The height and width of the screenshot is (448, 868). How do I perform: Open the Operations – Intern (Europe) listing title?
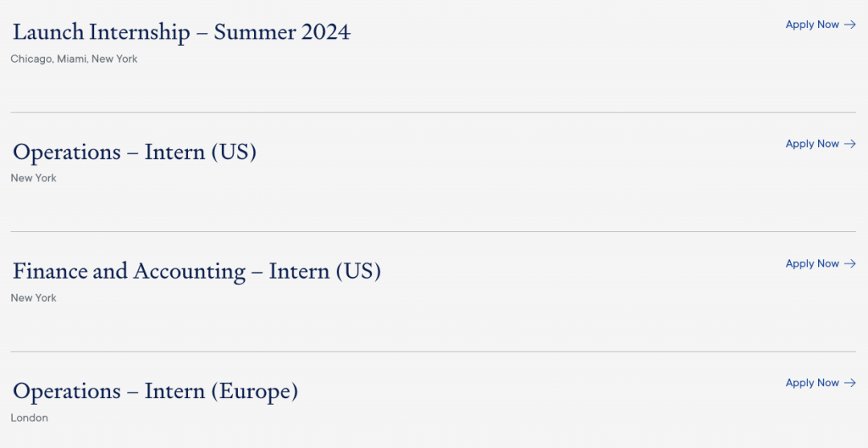coord(155,391)
